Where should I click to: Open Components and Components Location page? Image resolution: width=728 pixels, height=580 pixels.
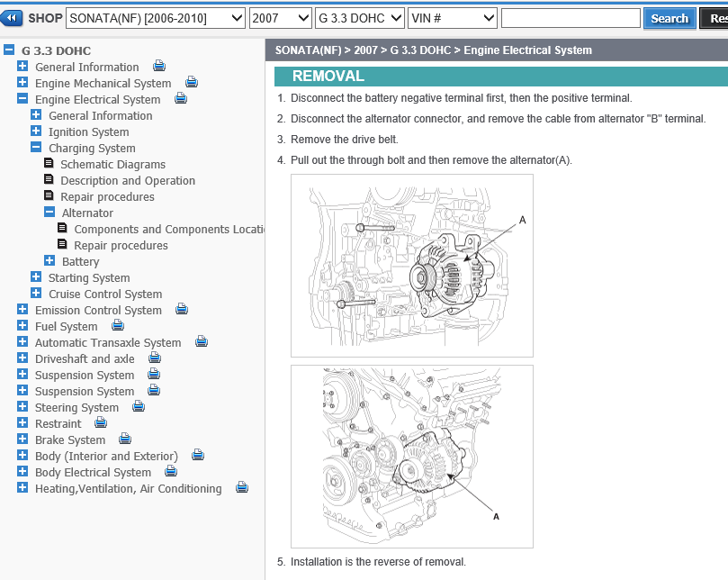169,230
